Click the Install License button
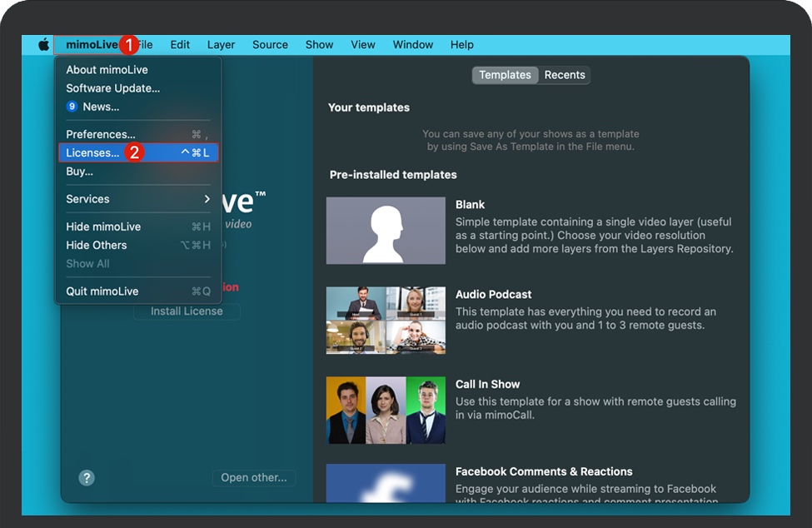This screenshot has height=528, width=812. (x=187, y=311)
